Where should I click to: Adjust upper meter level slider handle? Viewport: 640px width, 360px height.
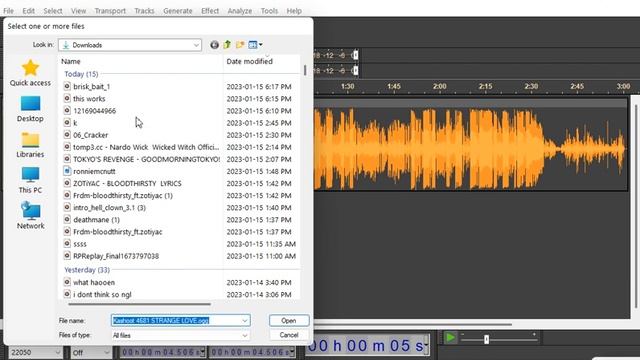click(356, 55)
